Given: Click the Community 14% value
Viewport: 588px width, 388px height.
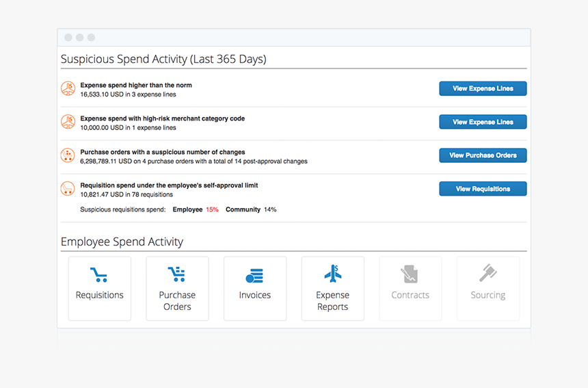Looking at the screenshot, I should tap(270, 209).
